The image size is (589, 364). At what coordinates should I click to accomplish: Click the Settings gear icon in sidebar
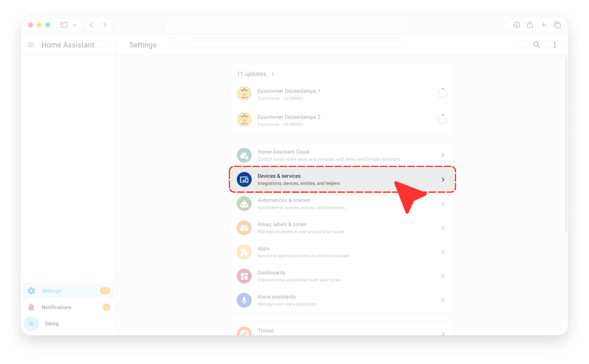pos(31,291)
